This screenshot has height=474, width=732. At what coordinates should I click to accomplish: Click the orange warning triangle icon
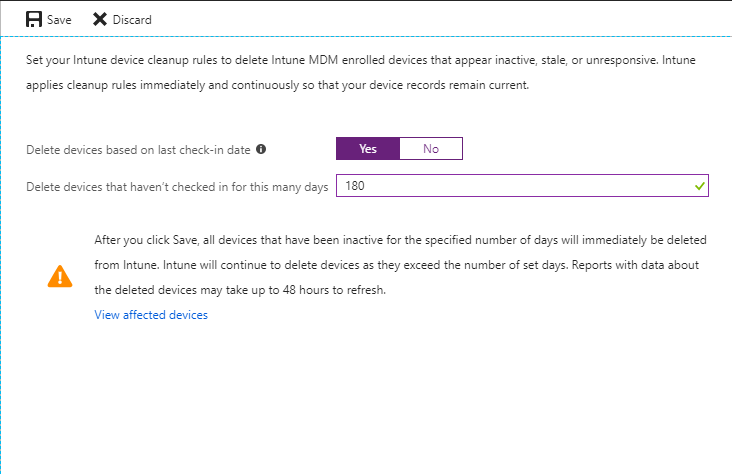tap(59, 277)
